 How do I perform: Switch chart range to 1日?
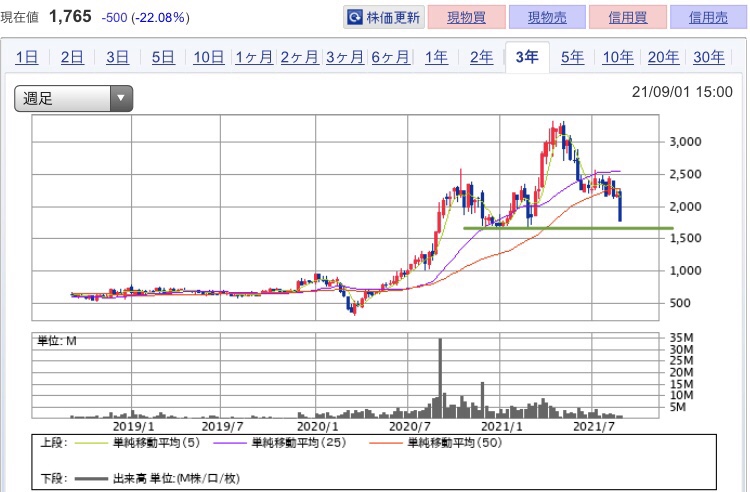pyautogui.click(x=27, y=57)
